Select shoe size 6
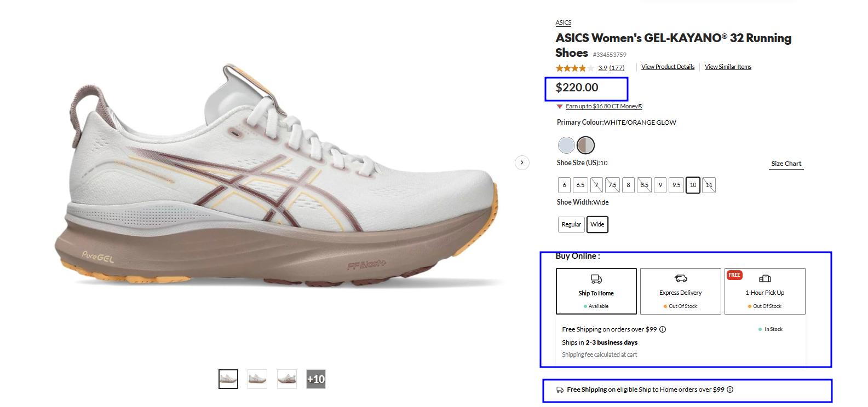The image size is (868, 407). pyautogui.click(x=564, y=185)
